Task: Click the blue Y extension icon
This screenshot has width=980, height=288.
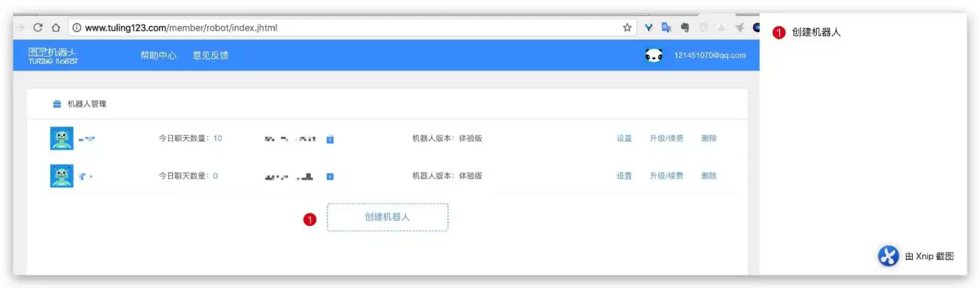Action: [649, 28]
